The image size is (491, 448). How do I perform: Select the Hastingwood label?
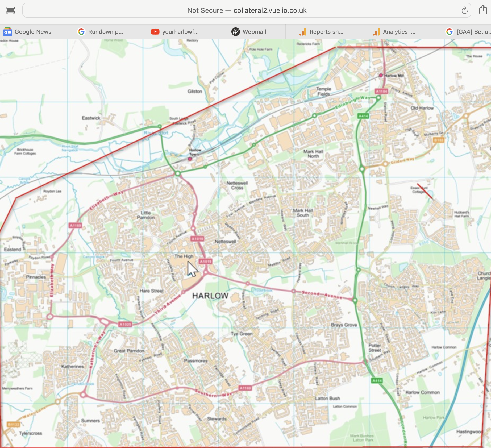[x=469, y=432]
